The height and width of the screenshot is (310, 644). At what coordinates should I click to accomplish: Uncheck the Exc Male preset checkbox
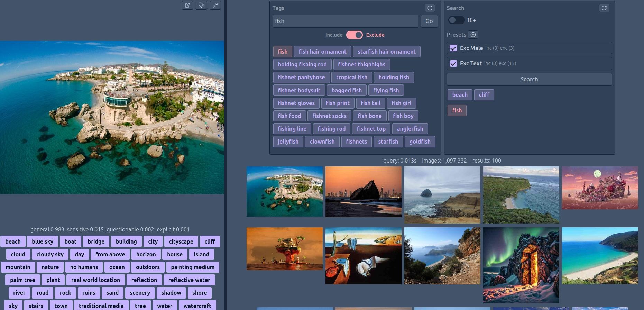(x=453, y=48)
